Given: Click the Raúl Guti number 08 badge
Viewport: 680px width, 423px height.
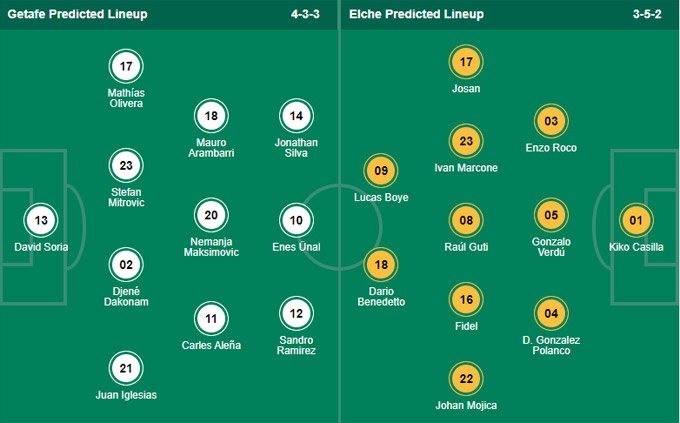Looking at the screenshot, I should tap(466, 220).
